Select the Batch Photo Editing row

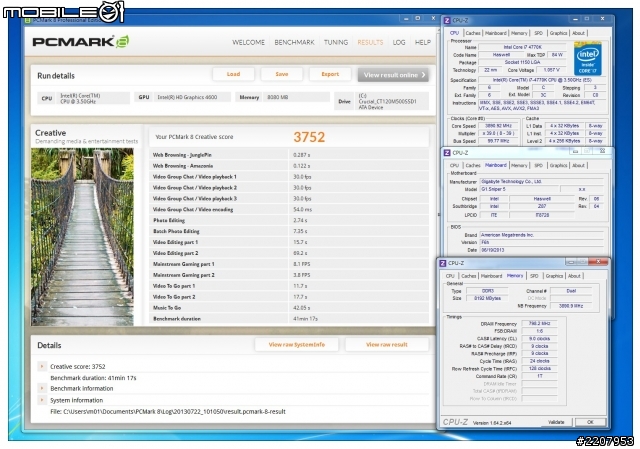(x=289, y=231)
